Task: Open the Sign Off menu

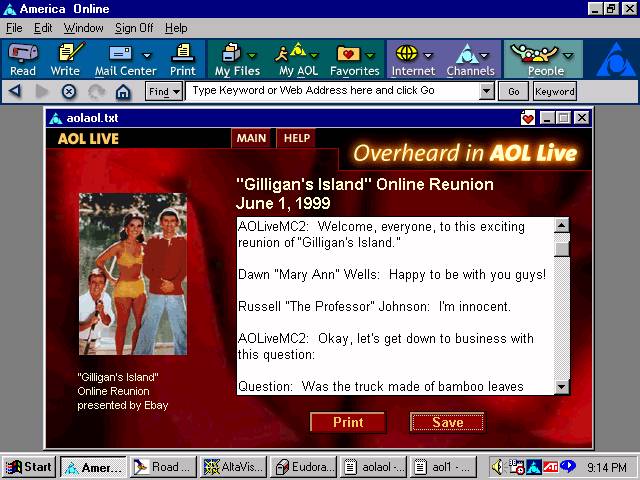Action: pos(134,28)
